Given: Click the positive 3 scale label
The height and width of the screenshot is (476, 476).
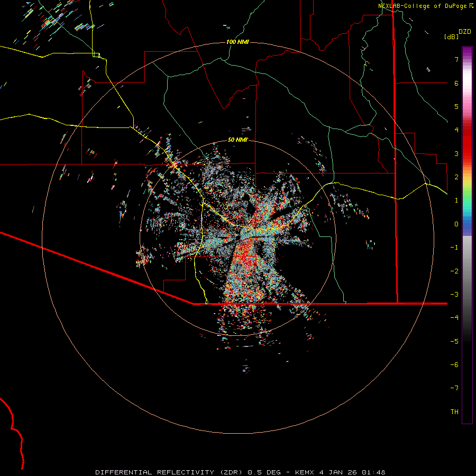Looking at the screenshot, I should (x=456, y=153).
